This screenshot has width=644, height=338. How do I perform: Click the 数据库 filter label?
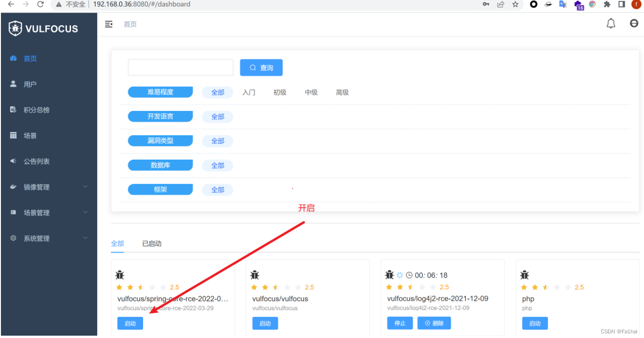(160, 165)
